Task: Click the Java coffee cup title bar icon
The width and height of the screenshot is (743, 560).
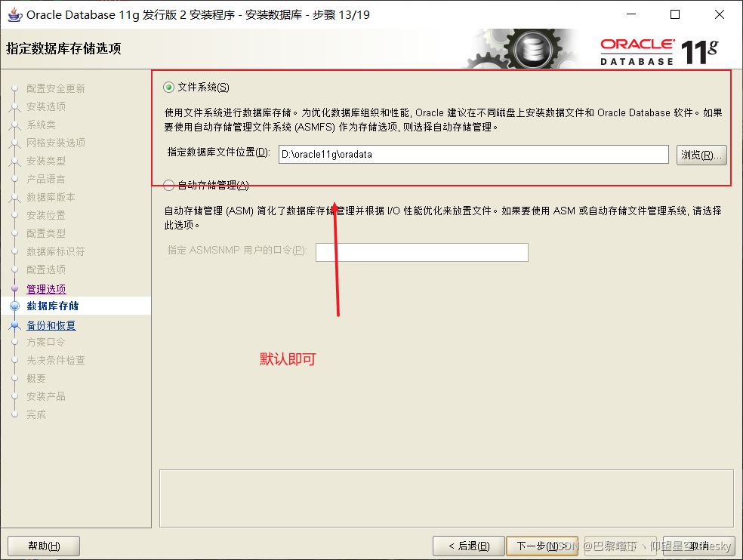Action: 13,14
